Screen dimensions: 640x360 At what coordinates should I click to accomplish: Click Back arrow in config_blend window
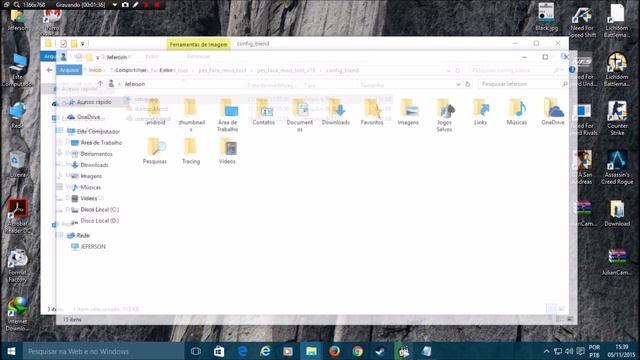tap(49, 70)
